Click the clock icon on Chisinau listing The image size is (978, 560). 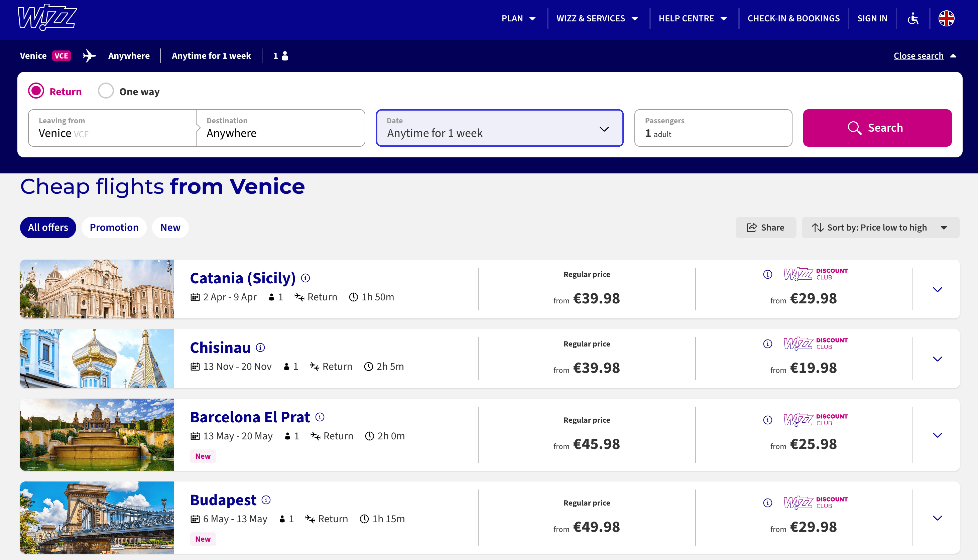[368, 366]
